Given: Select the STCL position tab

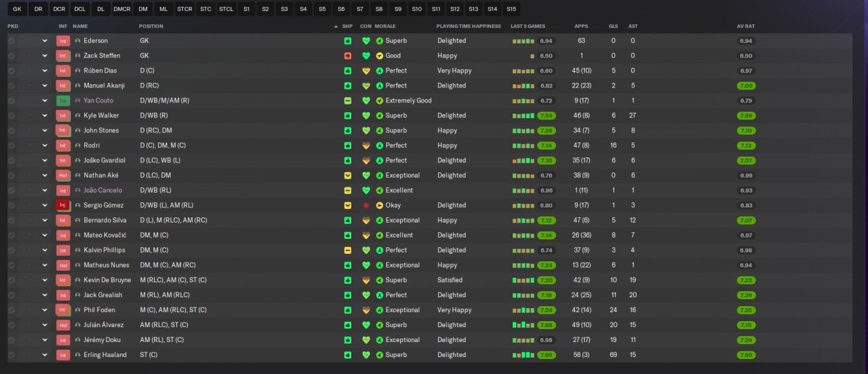Looking at the screenshot, I should click(226, 9).
